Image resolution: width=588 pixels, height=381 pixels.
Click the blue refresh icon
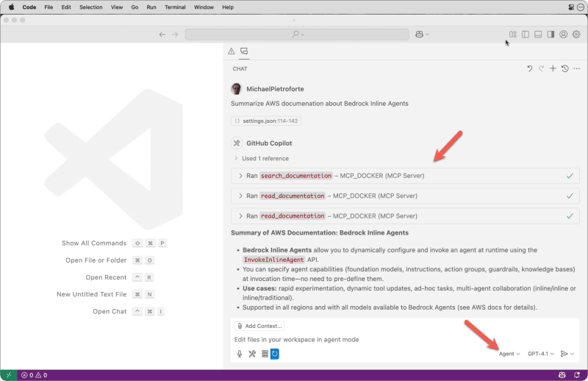pyautogui.click(x=275, y=354)
